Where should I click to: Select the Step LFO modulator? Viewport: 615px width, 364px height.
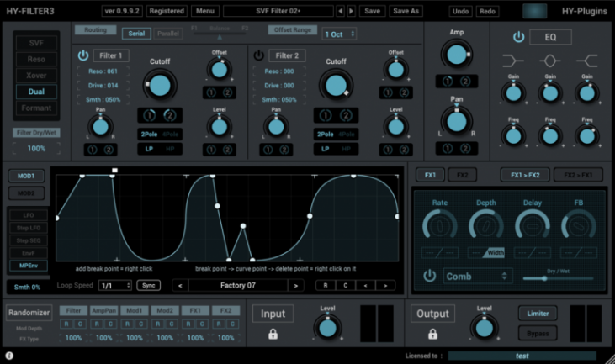pyautogui.click(x=29, y=228)
